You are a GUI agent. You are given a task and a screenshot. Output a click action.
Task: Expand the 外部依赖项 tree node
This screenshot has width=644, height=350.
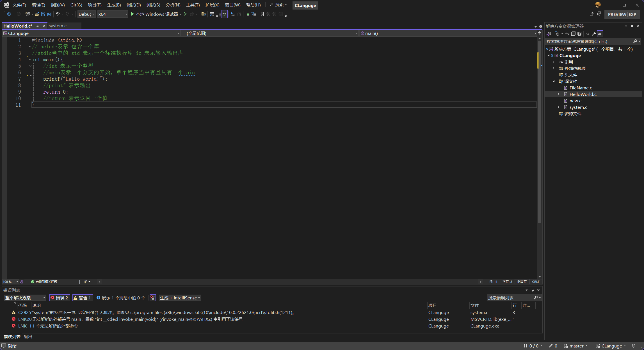pos(553,68)
